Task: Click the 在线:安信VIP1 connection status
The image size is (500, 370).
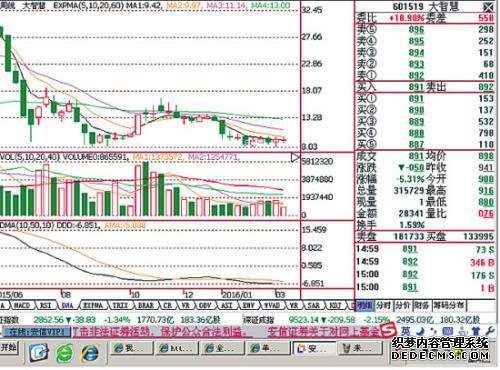Action: [36, 332]
